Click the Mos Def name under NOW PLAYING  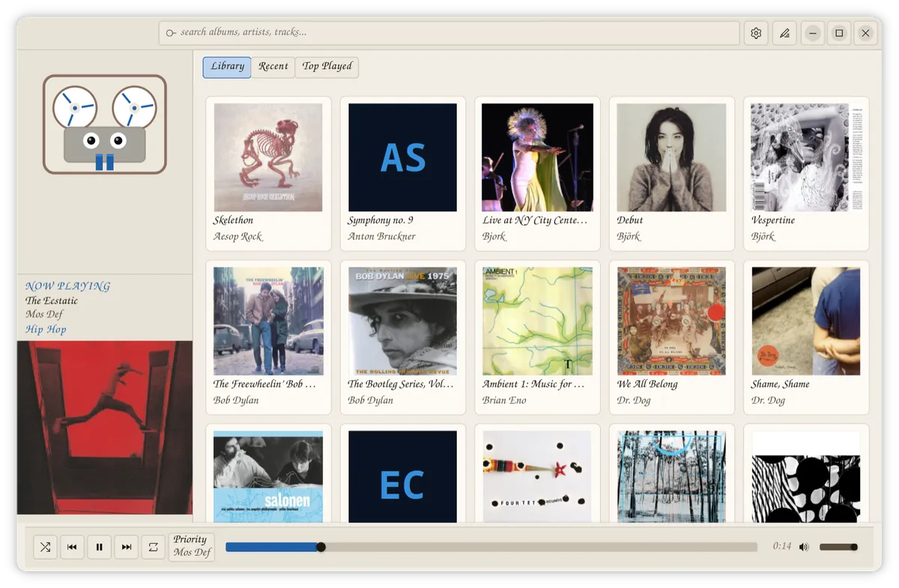[44, 315]
